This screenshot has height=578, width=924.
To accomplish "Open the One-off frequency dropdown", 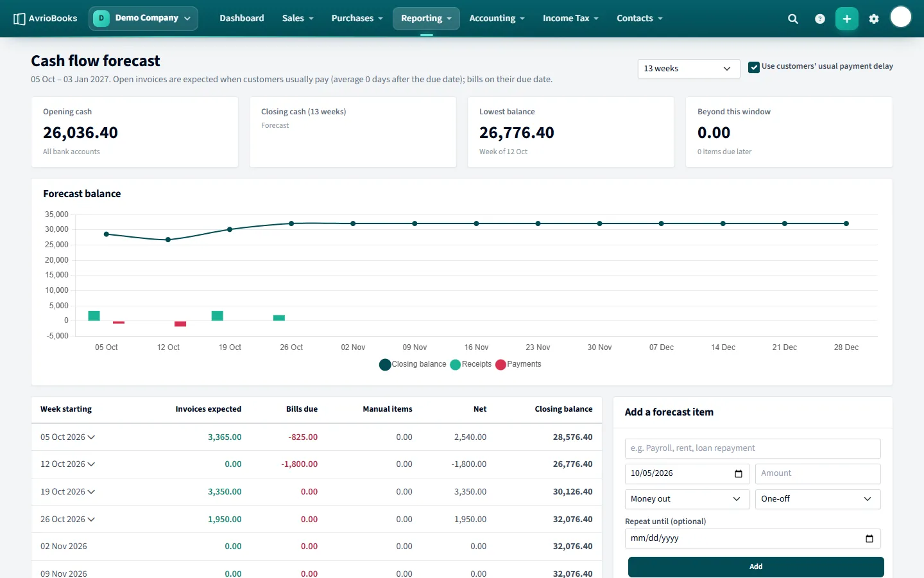I will pyautogui.click(x=817, y=499).
